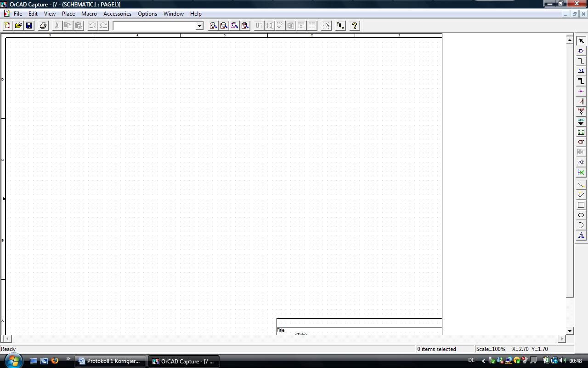Select the Place Arc tool
588x368 pixels.
coord(581,225)
